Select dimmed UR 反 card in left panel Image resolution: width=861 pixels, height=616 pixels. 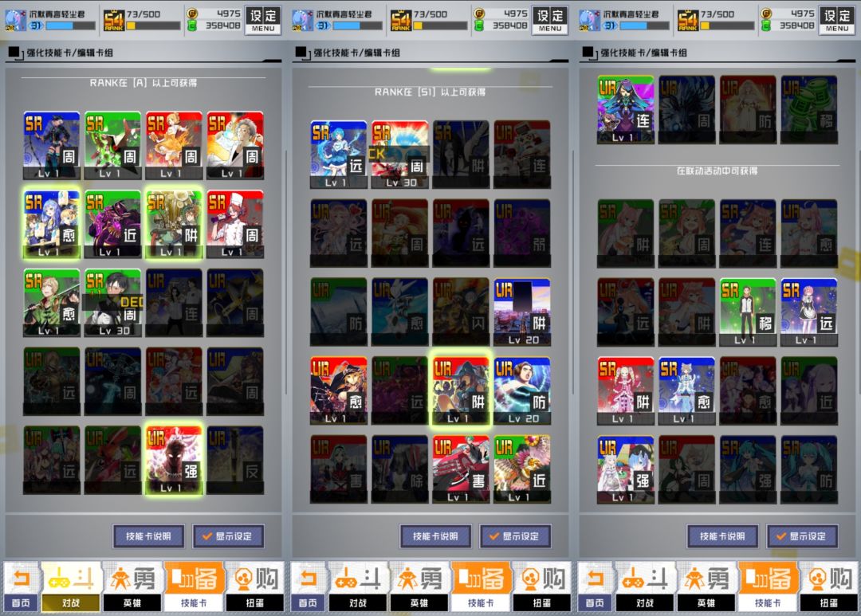pos(235,460)
